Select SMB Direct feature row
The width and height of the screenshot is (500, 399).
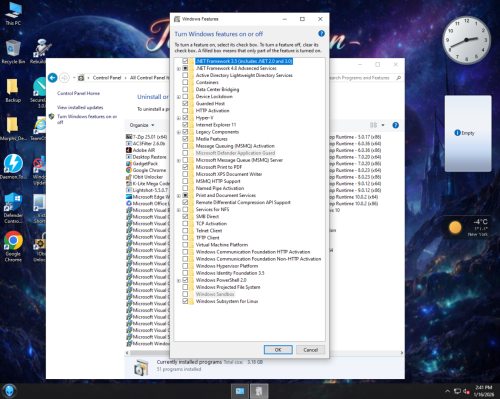click(x=207, y=216)
